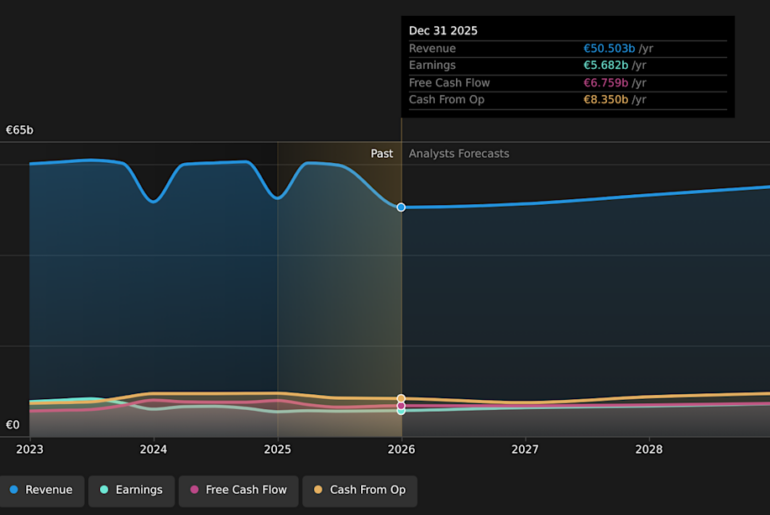Screen dimensions: 770x515
Task: Click the blue dot in Revenue legend
Action: [x=14, y=490]
